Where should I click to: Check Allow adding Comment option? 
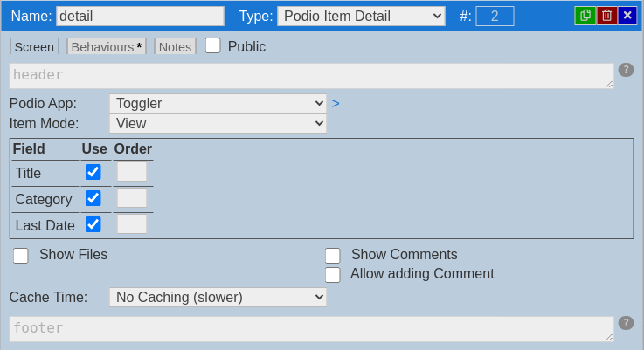coord(333,275)
